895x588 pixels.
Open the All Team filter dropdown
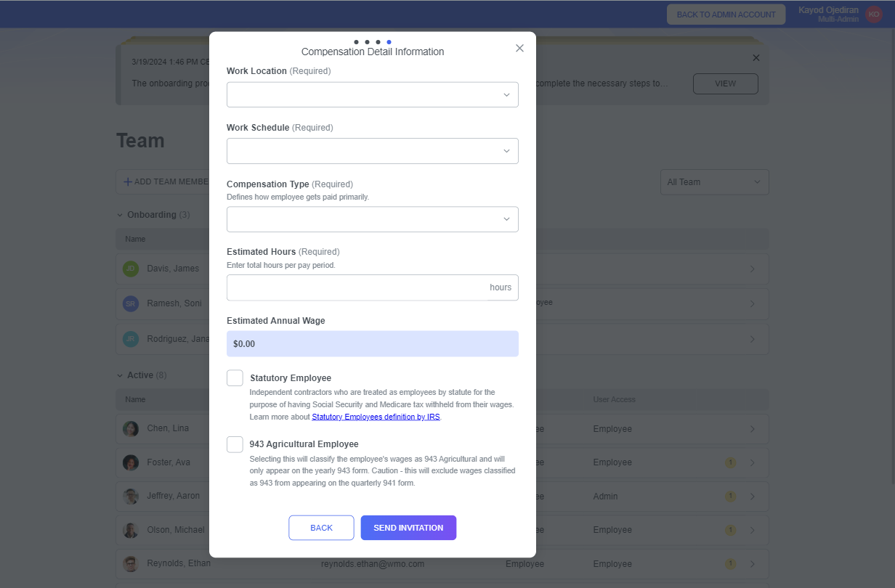pyautogui.click(x=714, y=182)
